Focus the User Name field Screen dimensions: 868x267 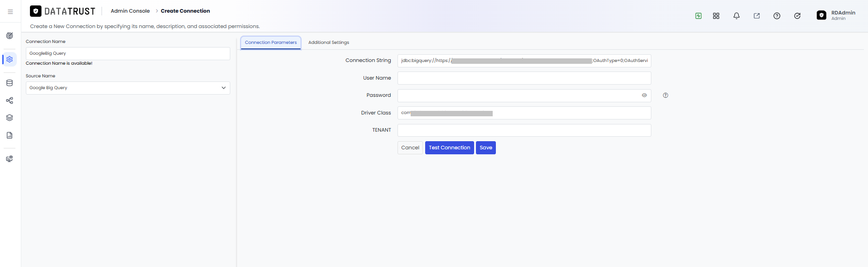point(524,78)
